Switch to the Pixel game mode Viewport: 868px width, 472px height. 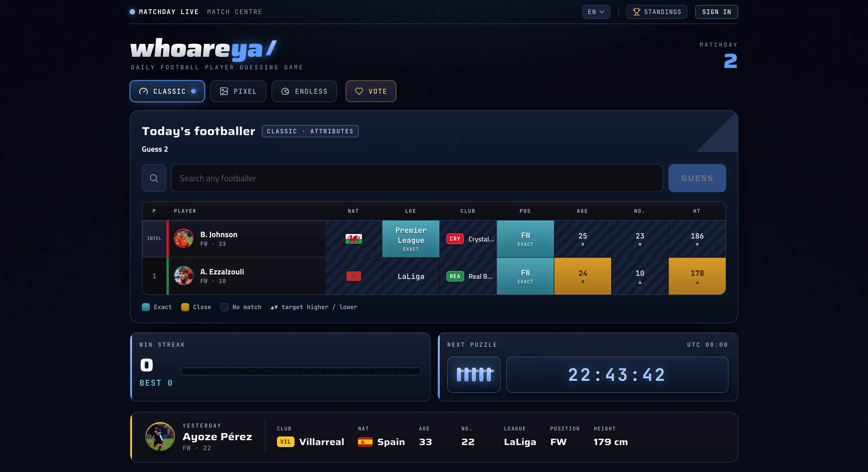click(238, 91)
